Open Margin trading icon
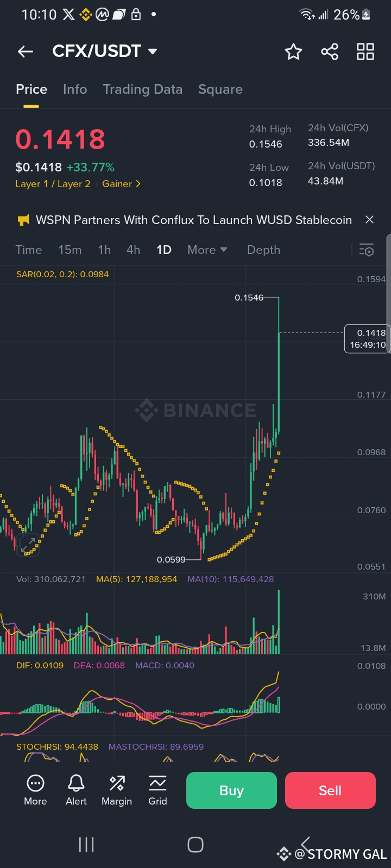The height and width of the screenshot is (868, 391). [x=117, y=783]
